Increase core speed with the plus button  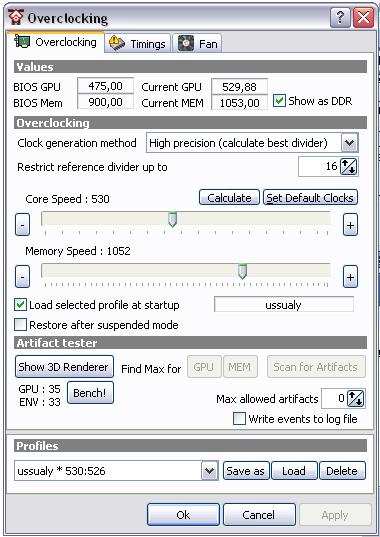tap(350, 225)
